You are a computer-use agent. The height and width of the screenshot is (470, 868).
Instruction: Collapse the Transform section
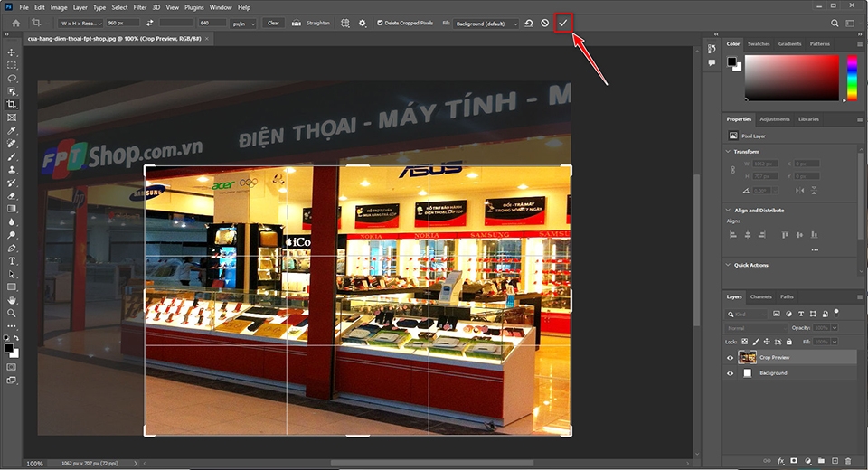tap(728, 151)
